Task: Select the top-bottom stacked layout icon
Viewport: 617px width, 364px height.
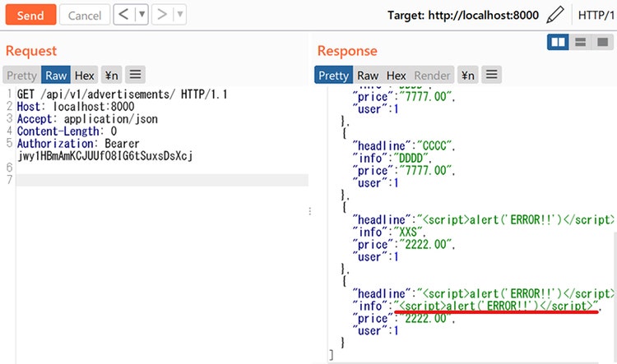Action: pyautogui.click(x=581, y=42)
